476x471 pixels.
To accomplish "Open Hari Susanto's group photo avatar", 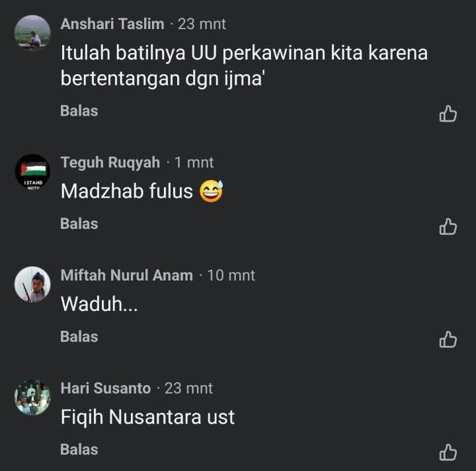I will point(32,397).
